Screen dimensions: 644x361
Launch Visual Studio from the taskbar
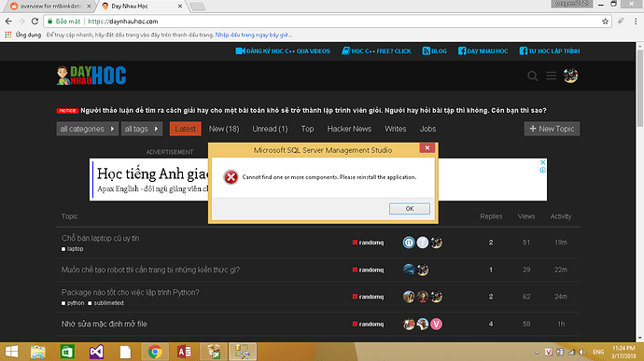pos(96,352)
